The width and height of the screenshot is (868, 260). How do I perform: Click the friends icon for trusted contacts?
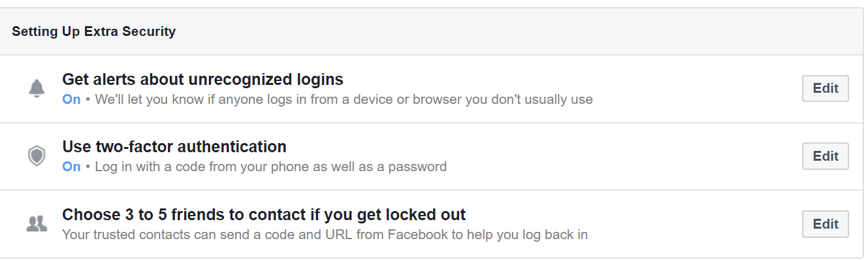coord(37,224)
